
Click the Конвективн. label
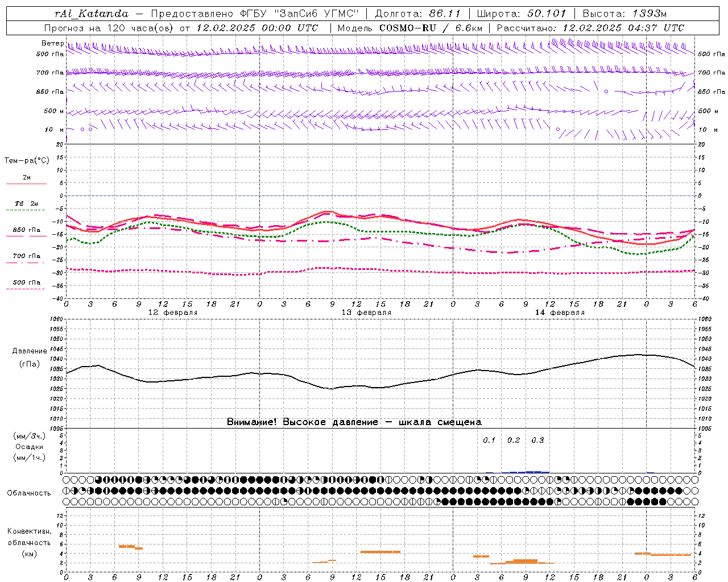click(30, 531)
